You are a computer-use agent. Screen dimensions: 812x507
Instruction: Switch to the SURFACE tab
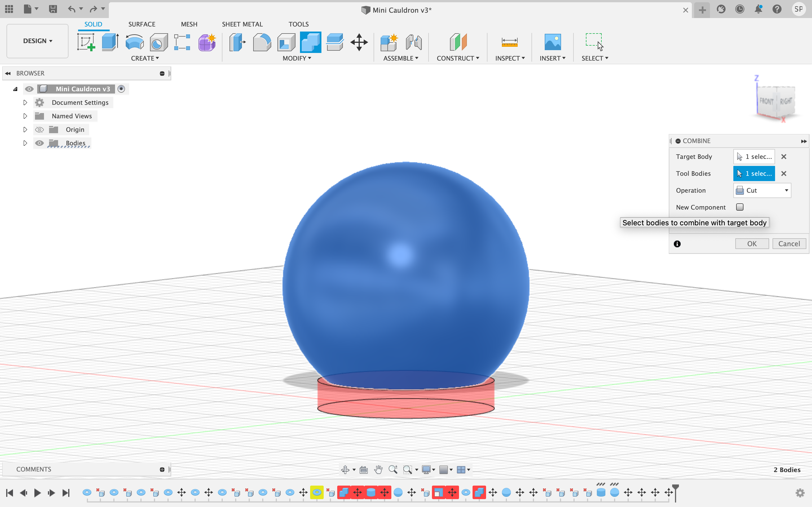click(142, 24)
